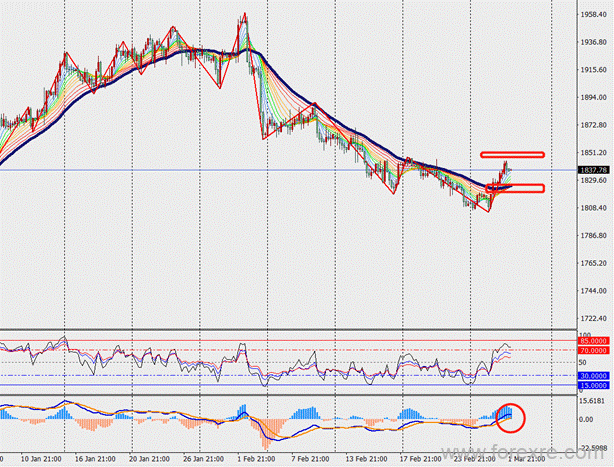The height and width of the screenshot is (467, 614).
Task: Click the 0.00 MACD scale label
Action: (x=586, y=420)
